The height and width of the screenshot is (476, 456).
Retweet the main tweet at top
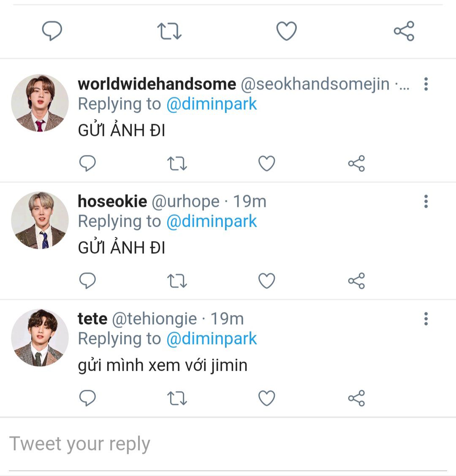click(x=169, y=31)
